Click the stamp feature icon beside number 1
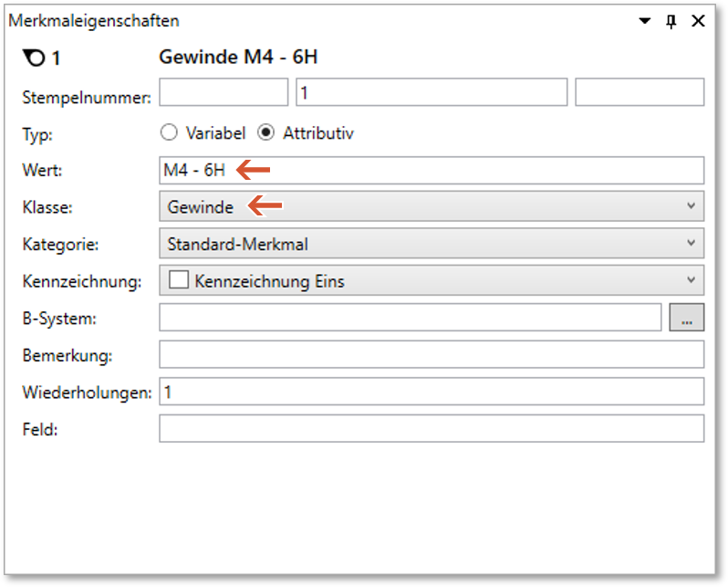 click(33, 58)
